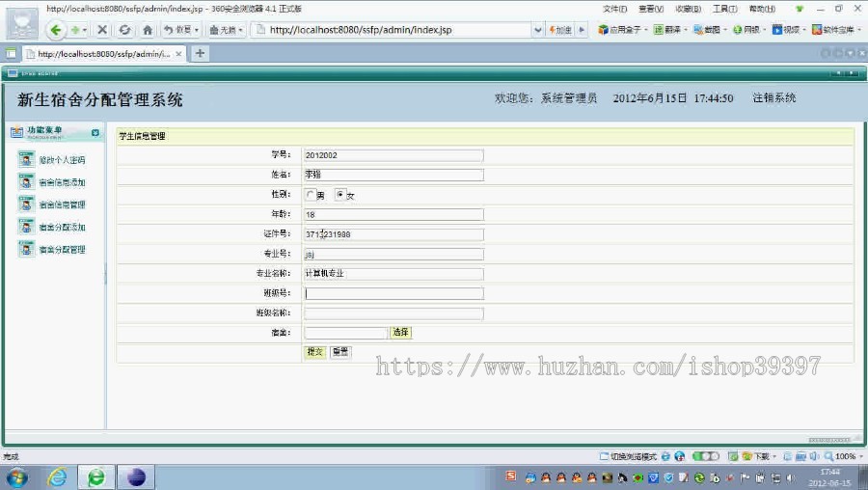This screenshot has width=868, height=490.
Task: Open the Windows Start menu orb
Action: coord(16,477)
